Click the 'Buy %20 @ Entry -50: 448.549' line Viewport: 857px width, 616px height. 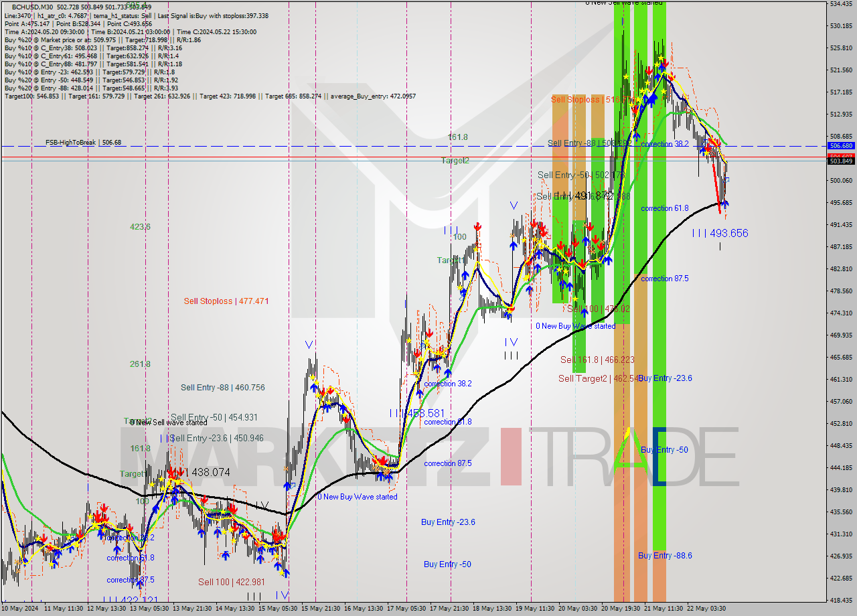pos(91,80)
